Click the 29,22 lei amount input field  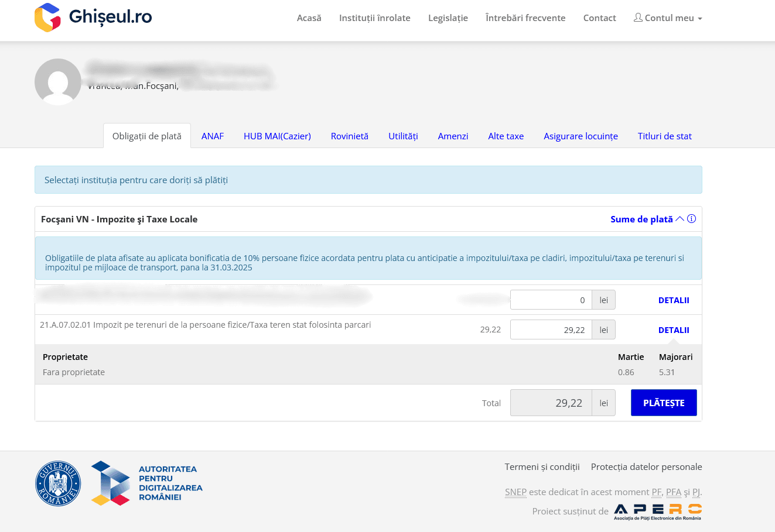click(551, 330)
